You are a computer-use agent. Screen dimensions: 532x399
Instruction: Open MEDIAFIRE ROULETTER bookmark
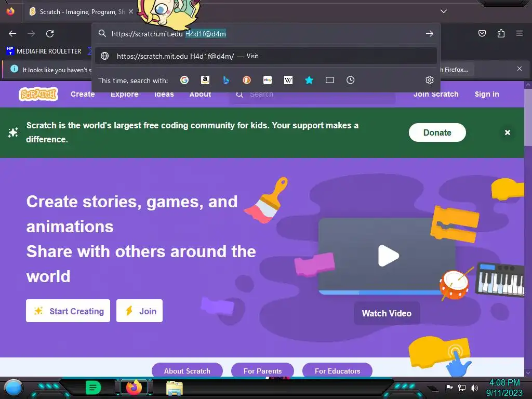(x=44, y=51)
